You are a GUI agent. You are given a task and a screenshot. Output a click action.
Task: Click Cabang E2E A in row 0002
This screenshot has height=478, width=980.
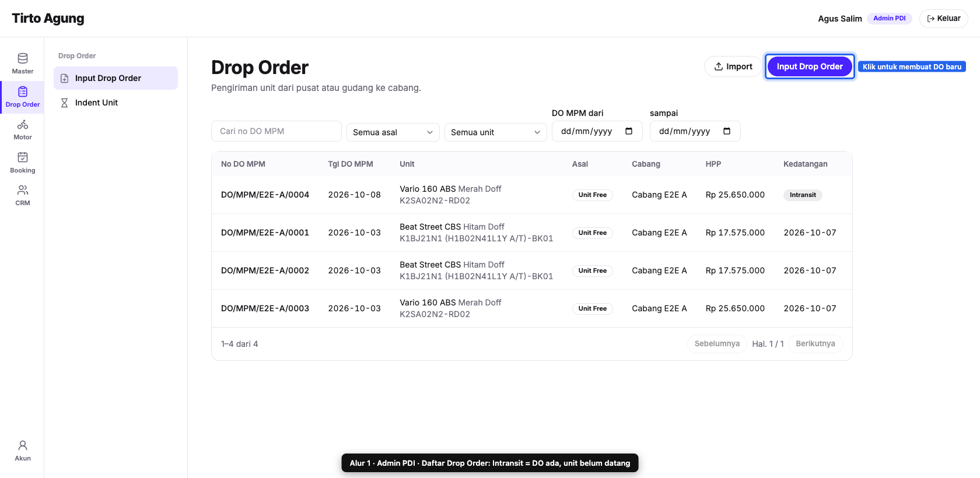(659, 270)
